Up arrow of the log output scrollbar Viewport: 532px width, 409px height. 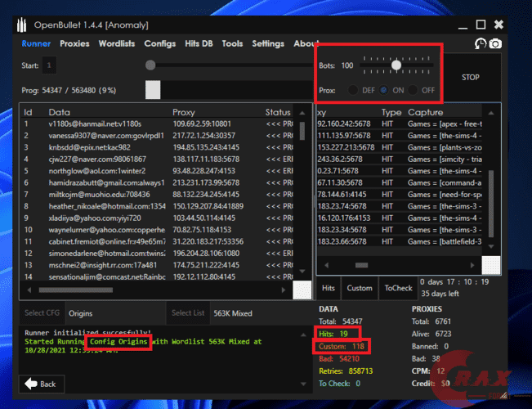coord(303,335)
